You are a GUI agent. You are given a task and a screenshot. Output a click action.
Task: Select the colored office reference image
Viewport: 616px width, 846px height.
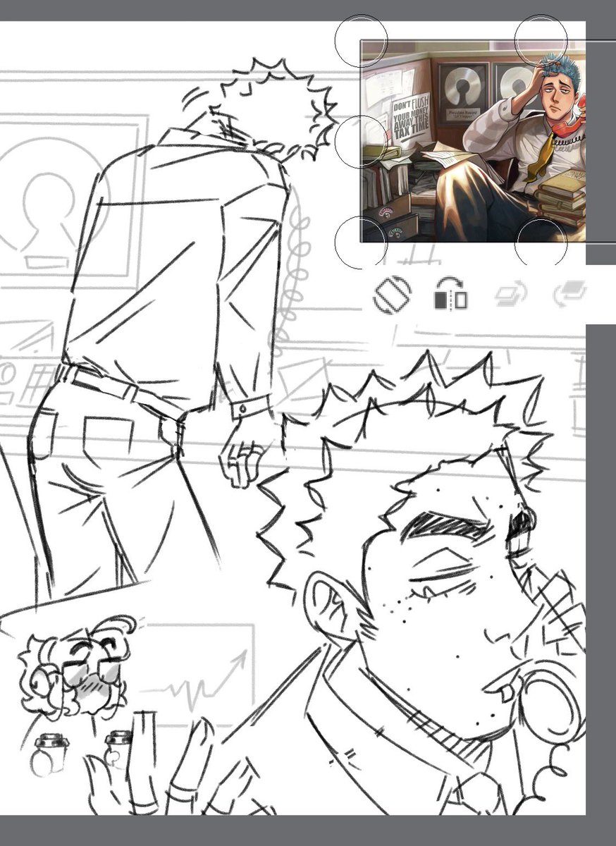[472, 141]
